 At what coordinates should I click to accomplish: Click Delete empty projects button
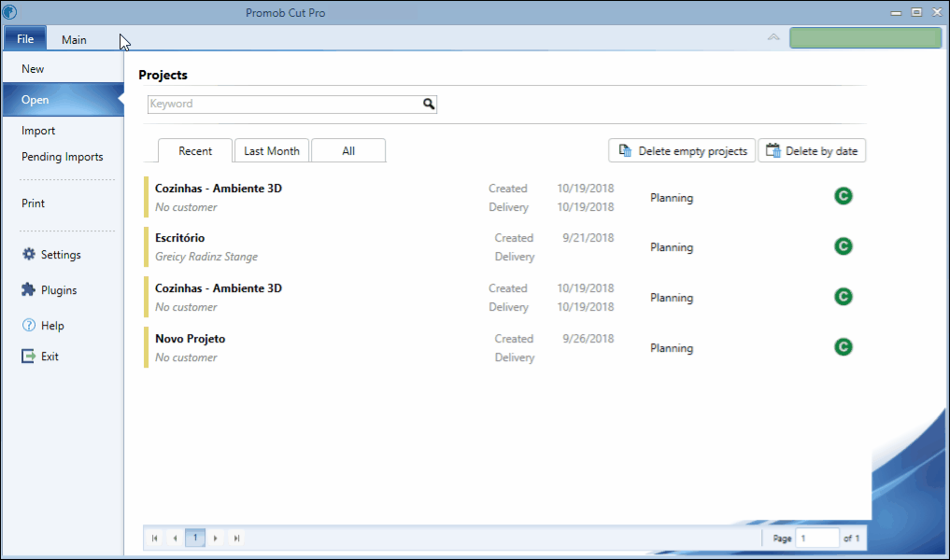pyautogui.click(x=682, y=151)
